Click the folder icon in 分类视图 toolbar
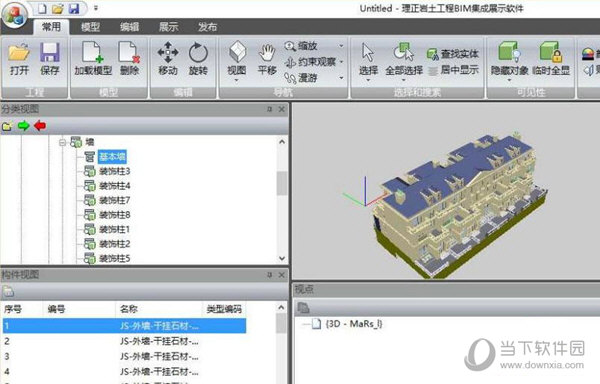 [7, 125]
